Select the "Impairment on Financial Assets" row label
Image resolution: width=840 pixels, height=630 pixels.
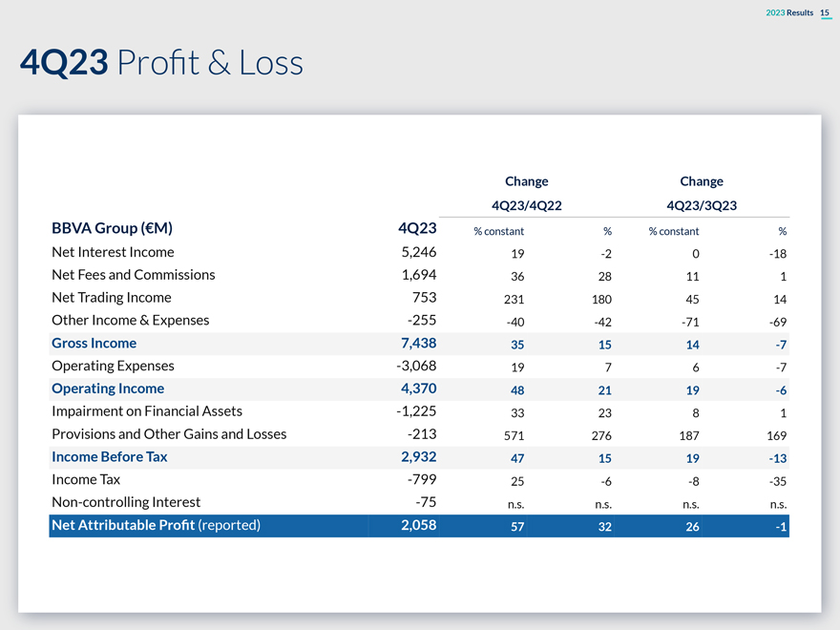coord(146,411)
